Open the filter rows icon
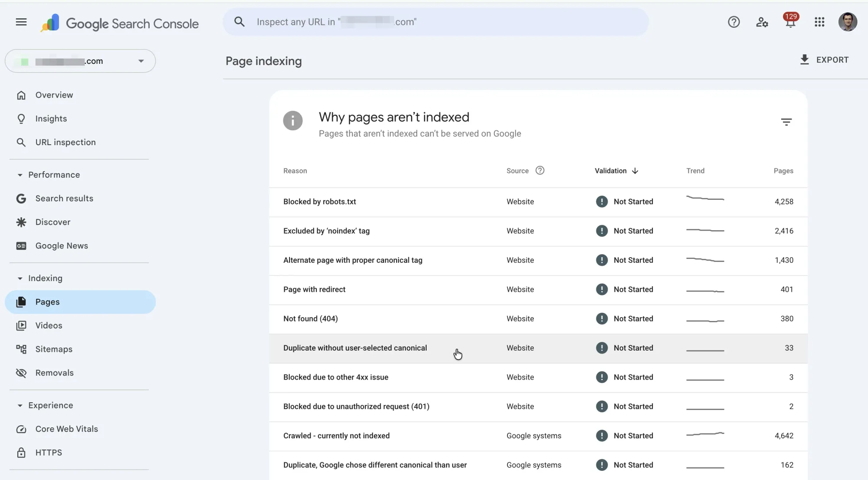The image size is (868, 480). pyautogui.click(x=786, y=122)
